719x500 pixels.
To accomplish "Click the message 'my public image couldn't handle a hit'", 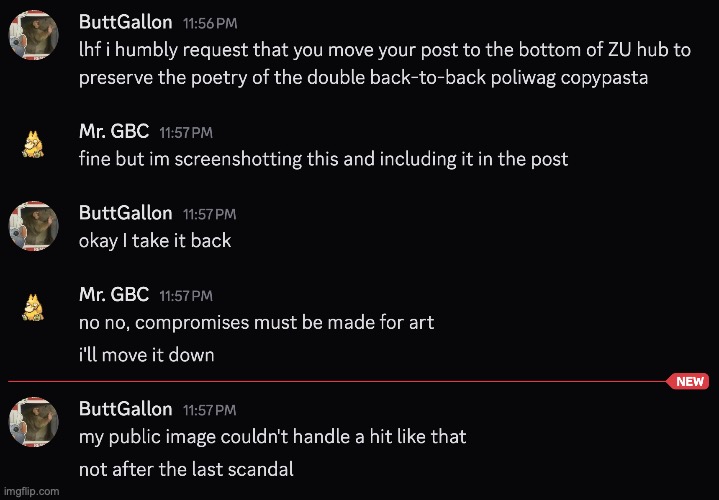I will point(272,436).
